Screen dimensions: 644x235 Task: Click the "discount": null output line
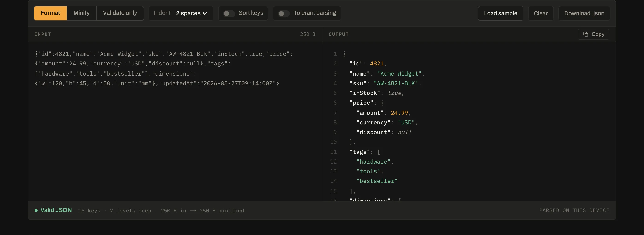384,132
